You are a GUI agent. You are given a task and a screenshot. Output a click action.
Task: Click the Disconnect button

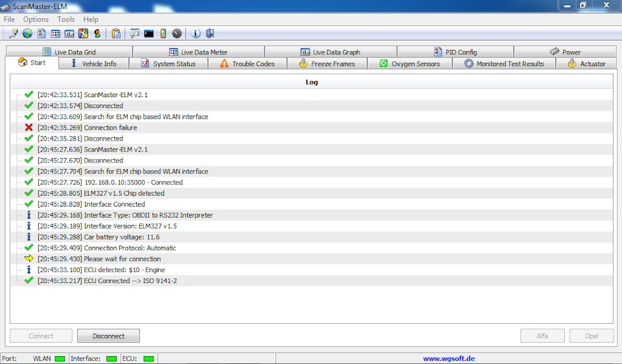coord(108,336)
